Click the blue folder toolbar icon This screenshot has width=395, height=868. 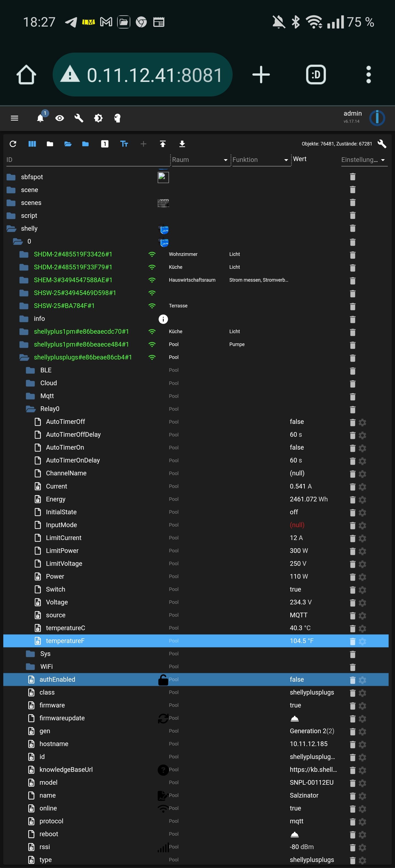(86, 144)
